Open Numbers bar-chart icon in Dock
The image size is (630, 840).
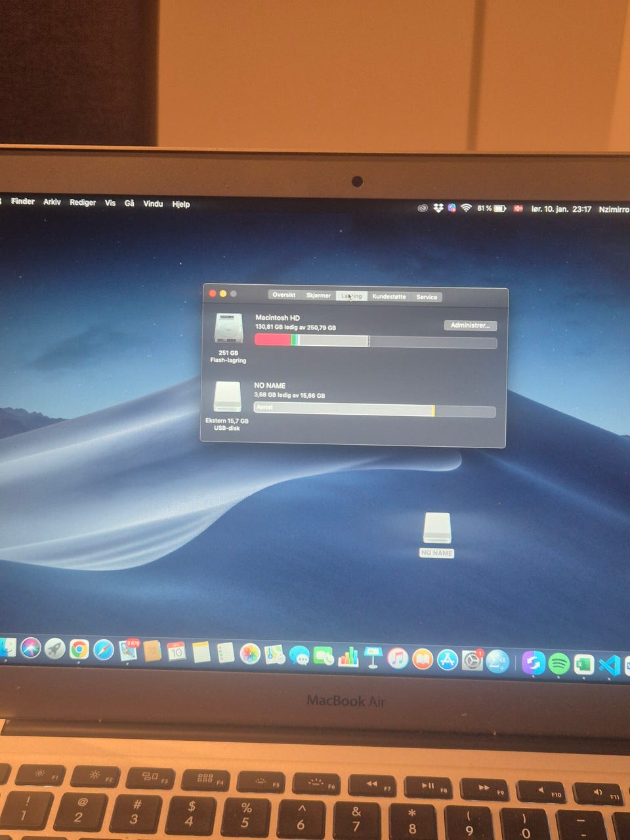pos(348,656)
